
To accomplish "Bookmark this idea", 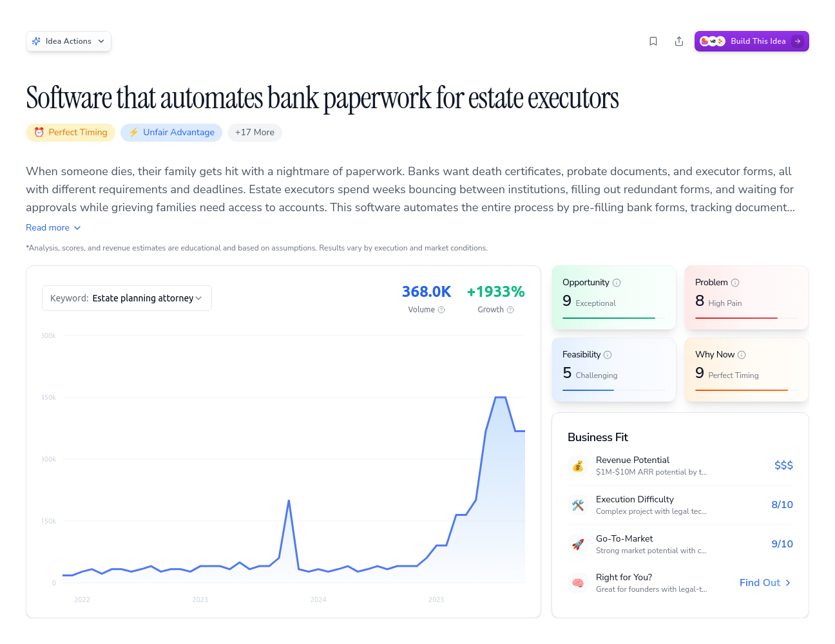I will (653, 41).
